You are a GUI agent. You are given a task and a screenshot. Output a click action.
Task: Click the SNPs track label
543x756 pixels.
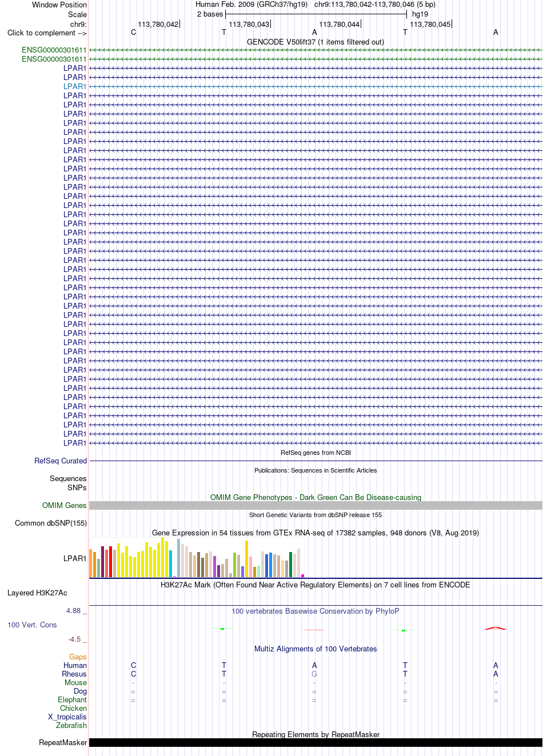[77, 488]
